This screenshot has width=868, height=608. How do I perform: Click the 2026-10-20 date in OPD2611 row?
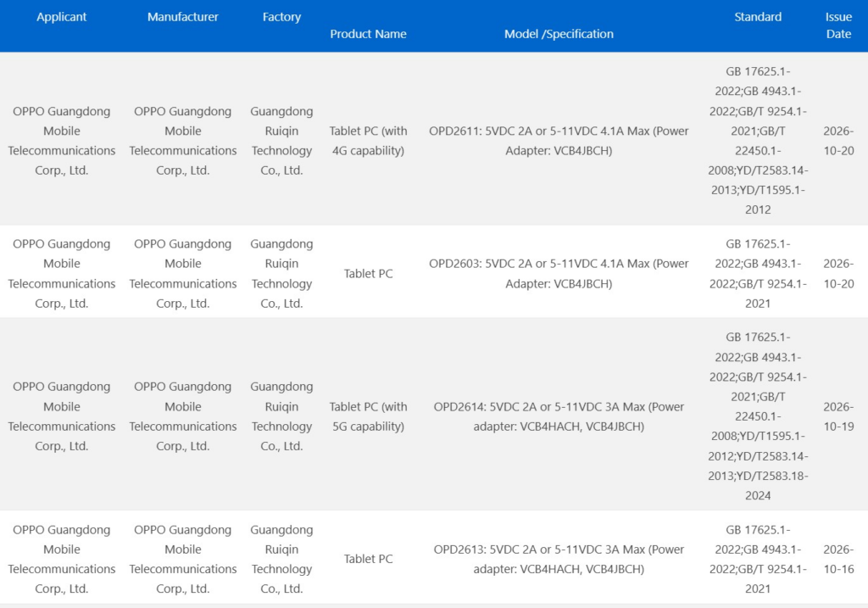click(x=838, y=141)
